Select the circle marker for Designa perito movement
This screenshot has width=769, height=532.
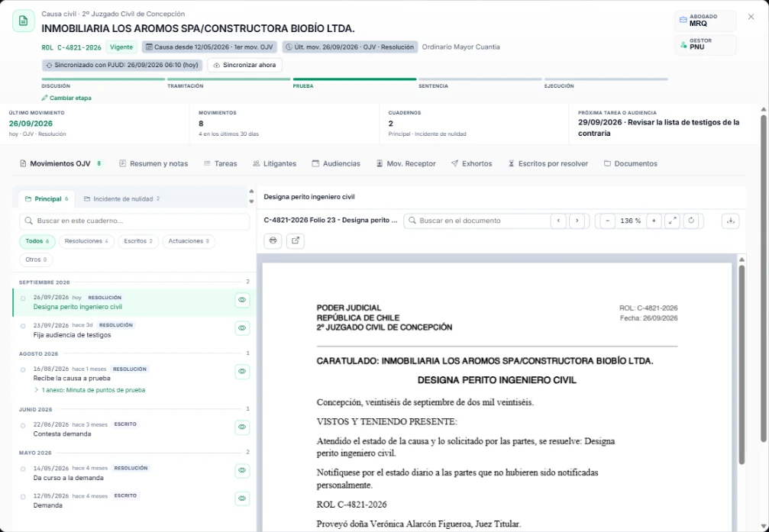[23, 298]
